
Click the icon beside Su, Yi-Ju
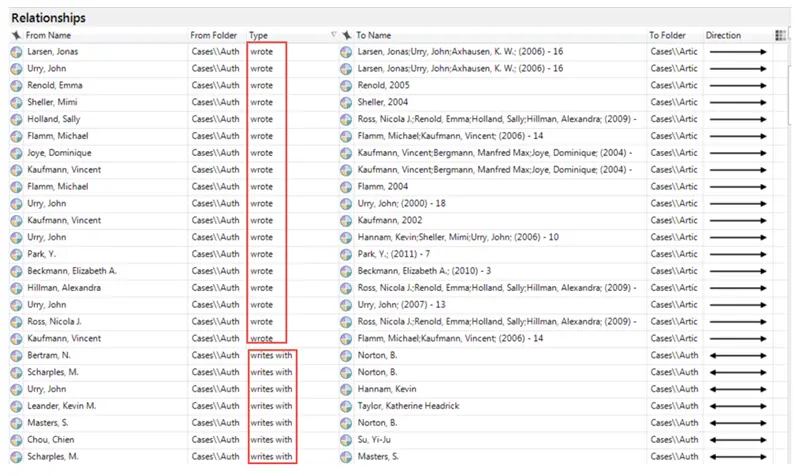[x=346, y=440]
